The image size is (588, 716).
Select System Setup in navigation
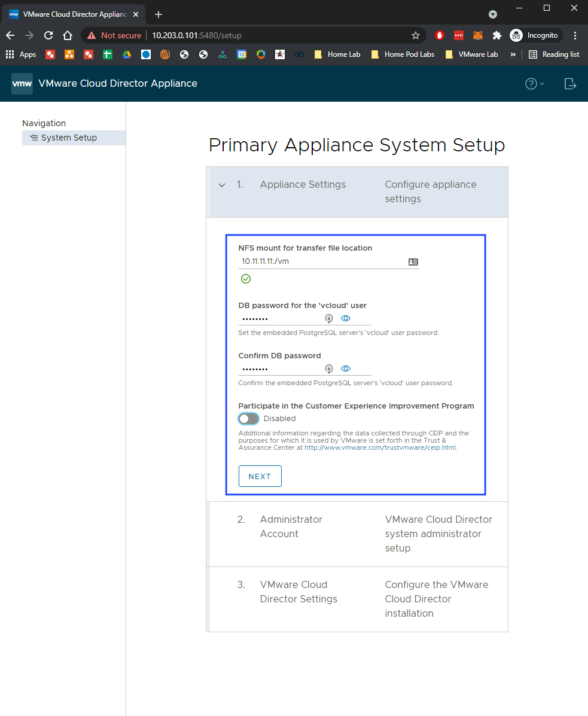tap(69, 138)
